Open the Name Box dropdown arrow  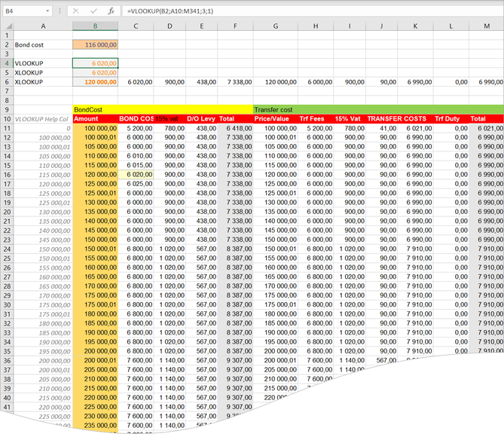click(x=47, y=11)
